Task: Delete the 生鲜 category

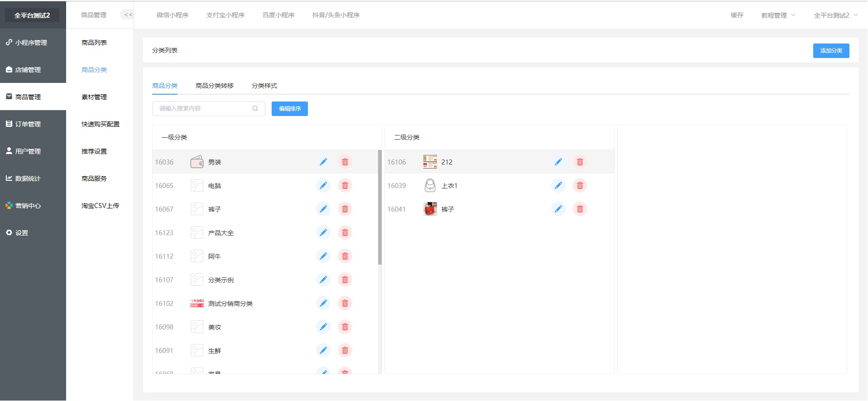Action: click(x=345, y=350)
